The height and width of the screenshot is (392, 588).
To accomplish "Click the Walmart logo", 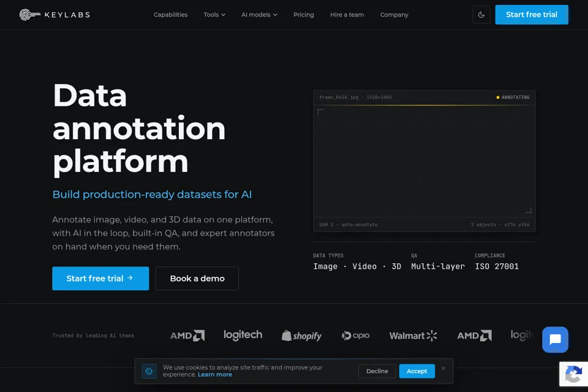I will pyautogui.click(x=413, y=336).
